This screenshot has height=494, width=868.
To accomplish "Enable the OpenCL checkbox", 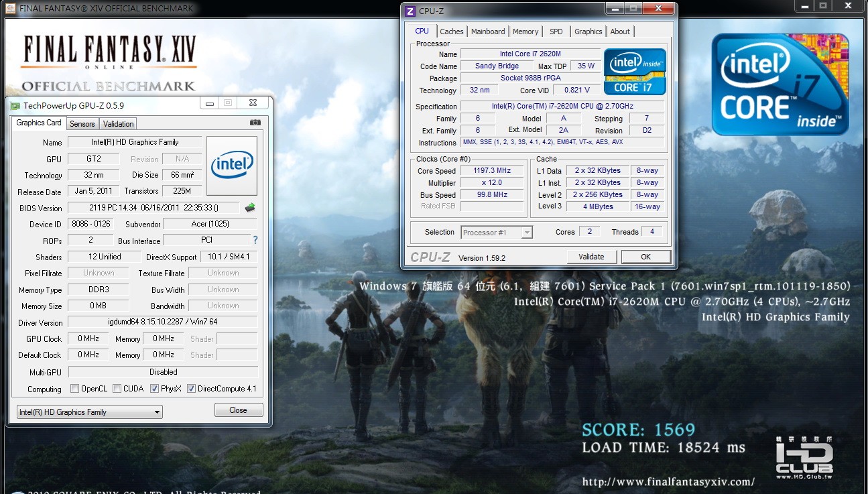I will point(75,389).
